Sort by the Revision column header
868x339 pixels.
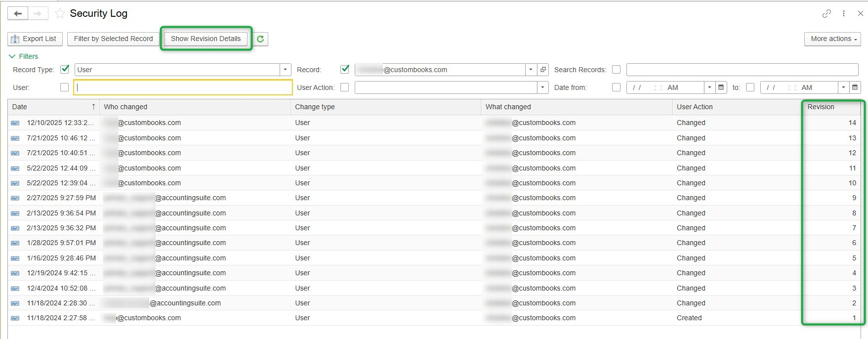pos(821,107)
